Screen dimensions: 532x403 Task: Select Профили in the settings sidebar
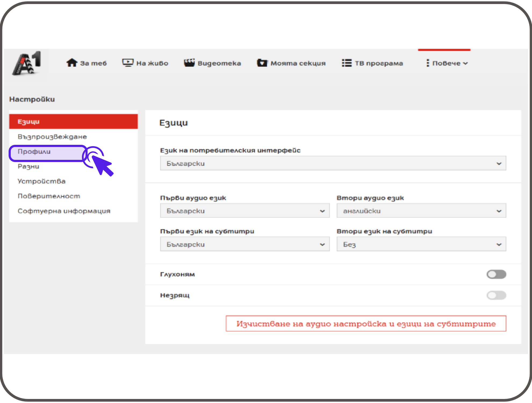pos(34,152)
